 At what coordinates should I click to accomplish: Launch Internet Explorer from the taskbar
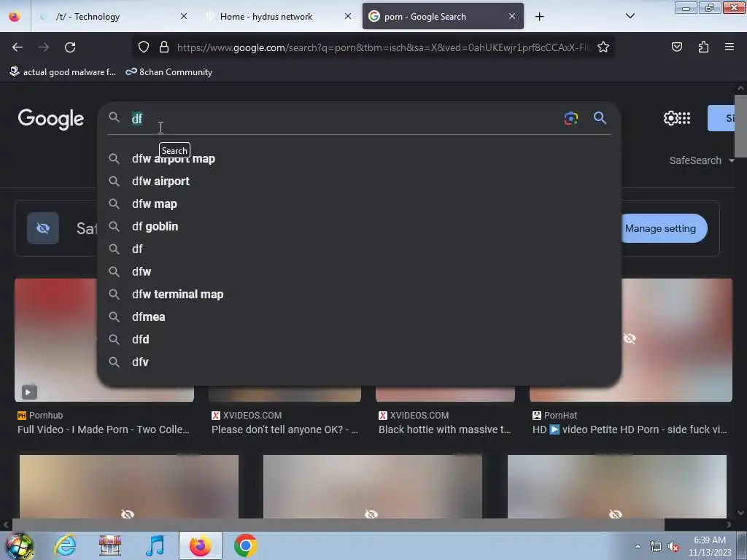pyautogui.click(x=65, y=545)
